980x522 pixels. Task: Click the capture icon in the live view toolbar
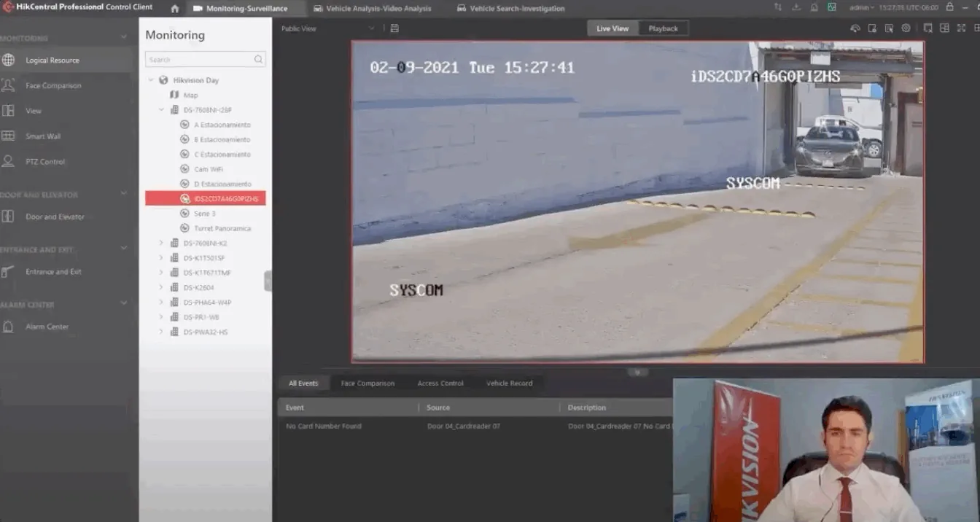tap(872, 28)
